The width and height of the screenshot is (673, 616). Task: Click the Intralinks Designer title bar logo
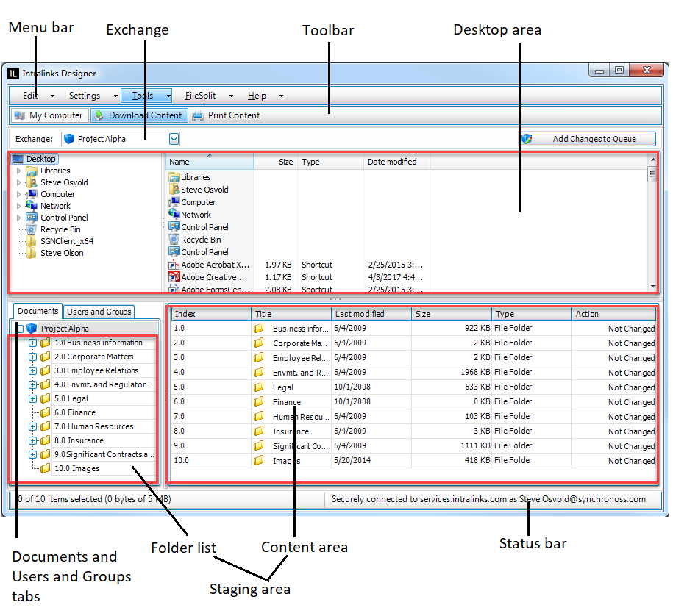(13, 74)
